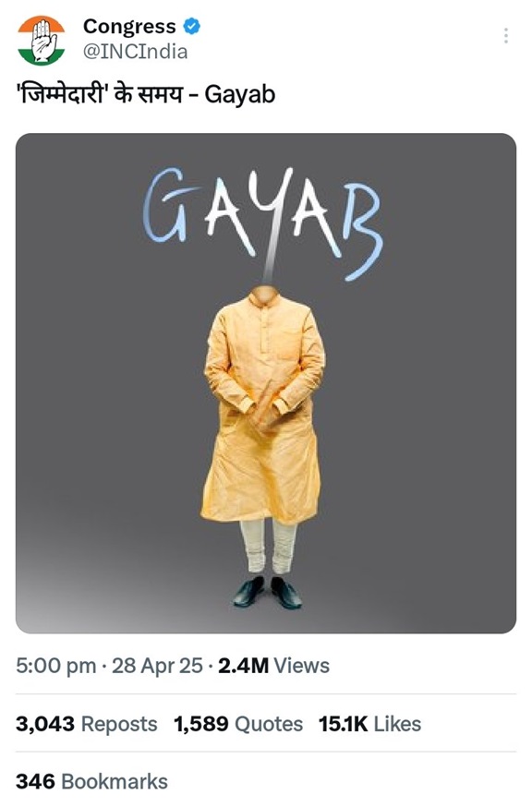This screenshot has width=532, height=807.
Task: Select the Hindi word 'जिम्मेदारी' in tweet
Action: click(64, 95)
